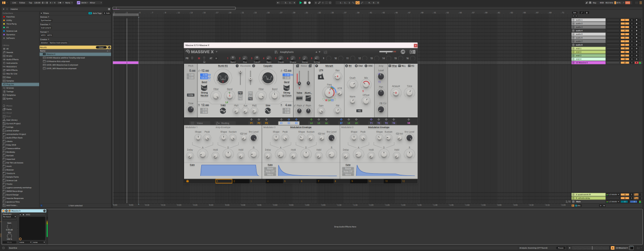
Task: Start playback with the Play button
Action: [301, 3]
